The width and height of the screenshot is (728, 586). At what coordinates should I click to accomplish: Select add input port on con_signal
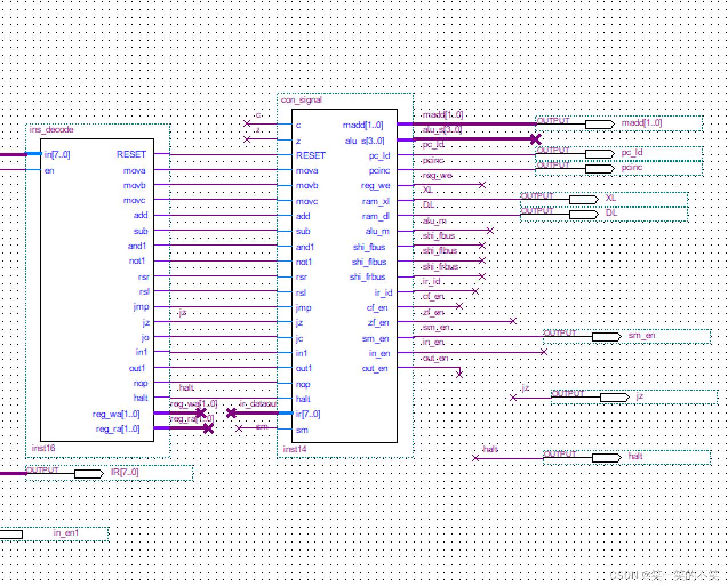(303, 216)
